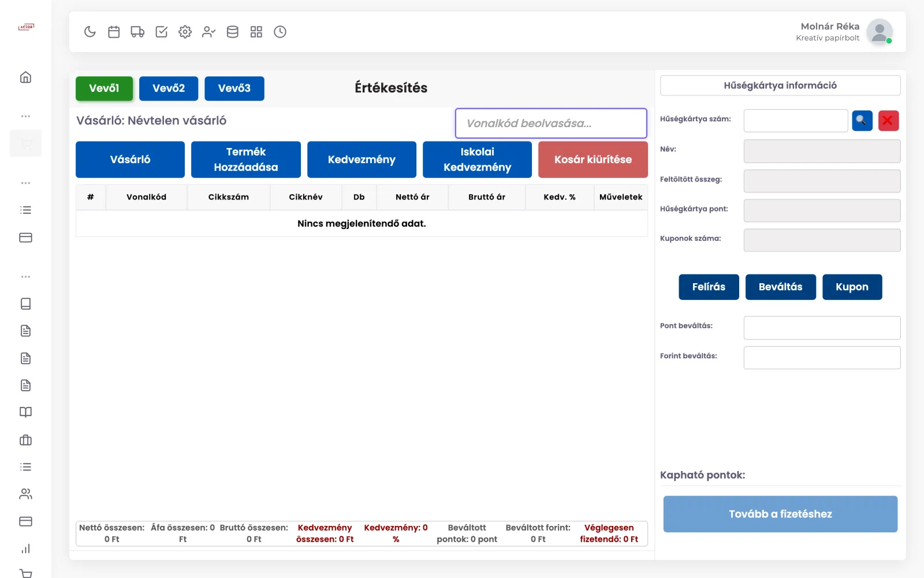Click the Lactor logo in top-left corner
This screenshot has height=578, width=924.
point(26,27)
